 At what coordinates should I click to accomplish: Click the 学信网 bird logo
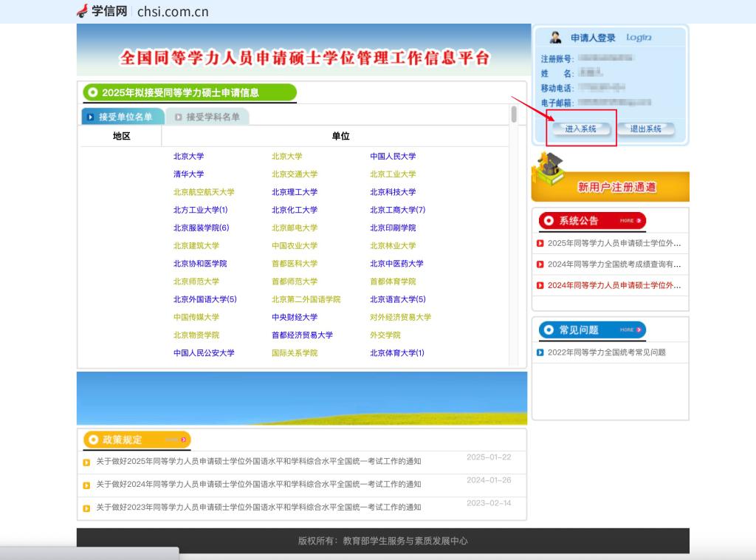82,11
